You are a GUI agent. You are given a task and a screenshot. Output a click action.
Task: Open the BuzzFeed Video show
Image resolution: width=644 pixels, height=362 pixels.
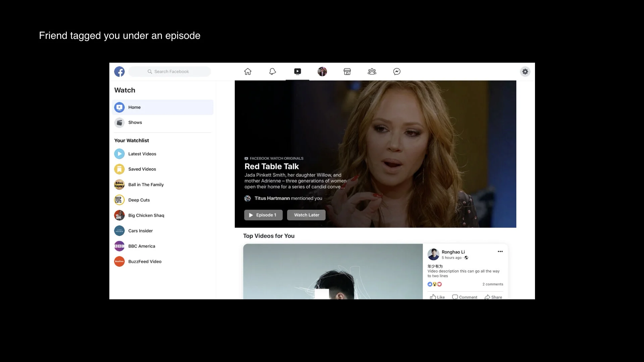tap(163, 262)
